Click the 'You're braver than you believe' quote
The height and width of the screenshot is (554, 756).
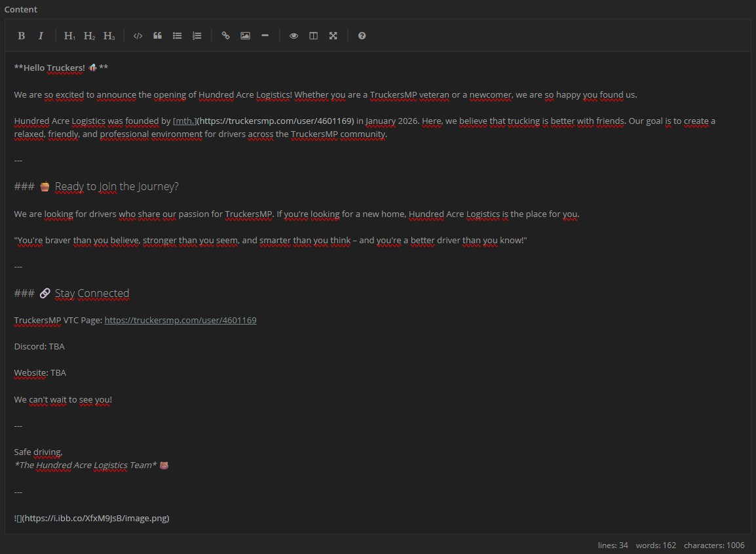(271, 241)
